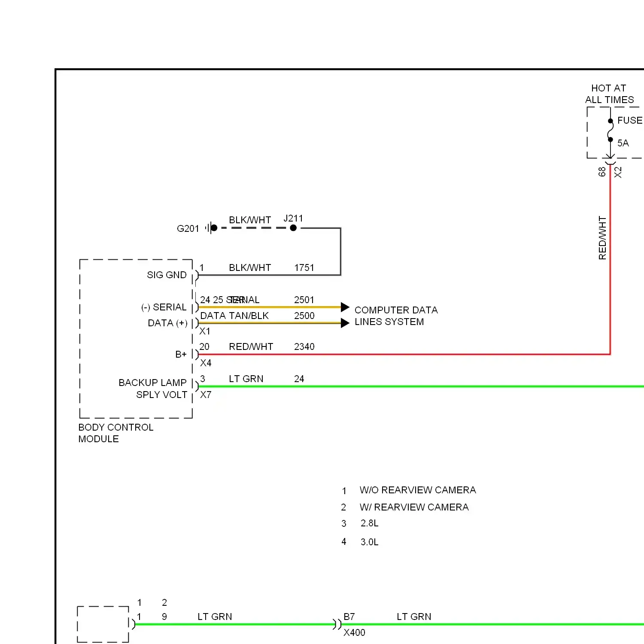Select connector label X4
This screenshot has width=644, height=644.
[x=206, y=363]
